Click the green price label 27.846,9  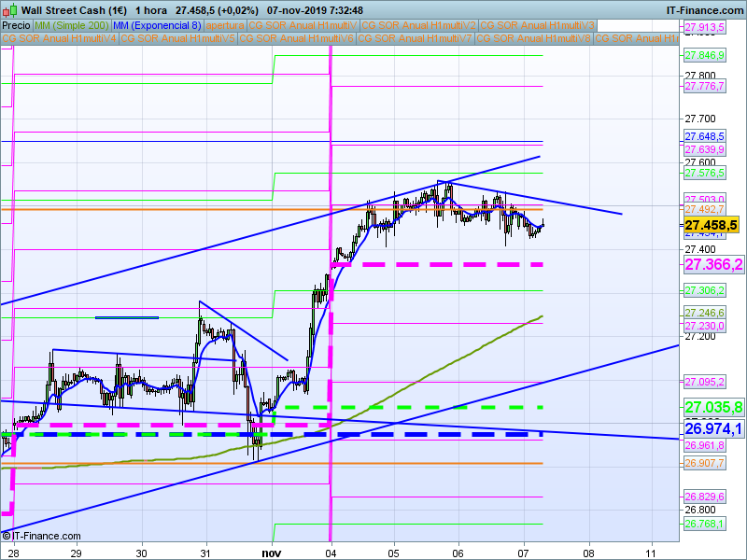coord(704,55)
